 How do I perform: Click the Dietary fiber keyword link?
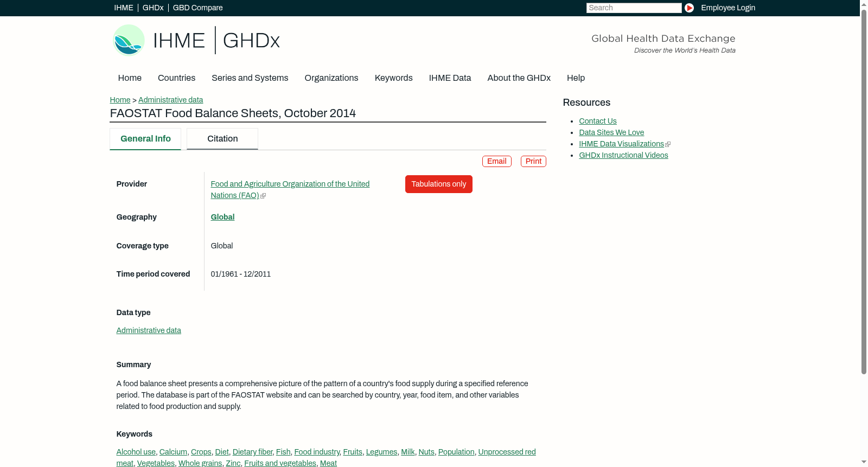pos(252,452)
